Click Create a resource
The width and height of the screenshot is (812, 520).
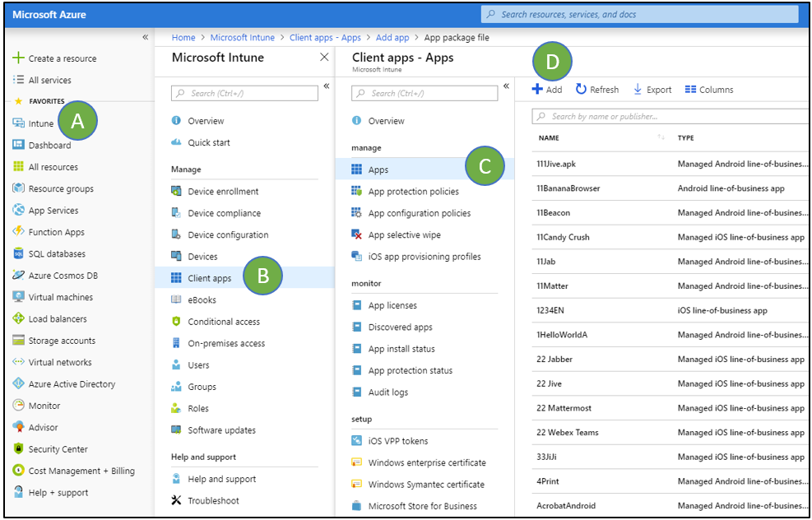62,58
